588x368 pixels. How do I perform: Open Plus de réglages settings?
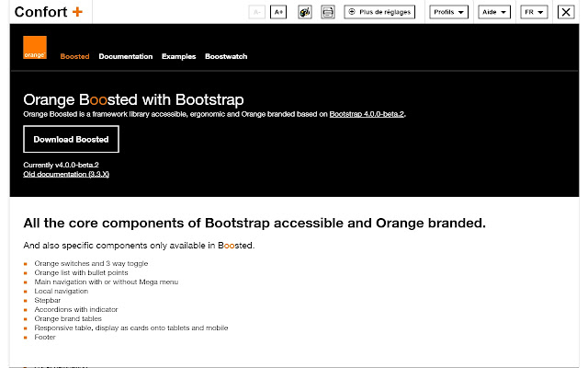(379, 12)
